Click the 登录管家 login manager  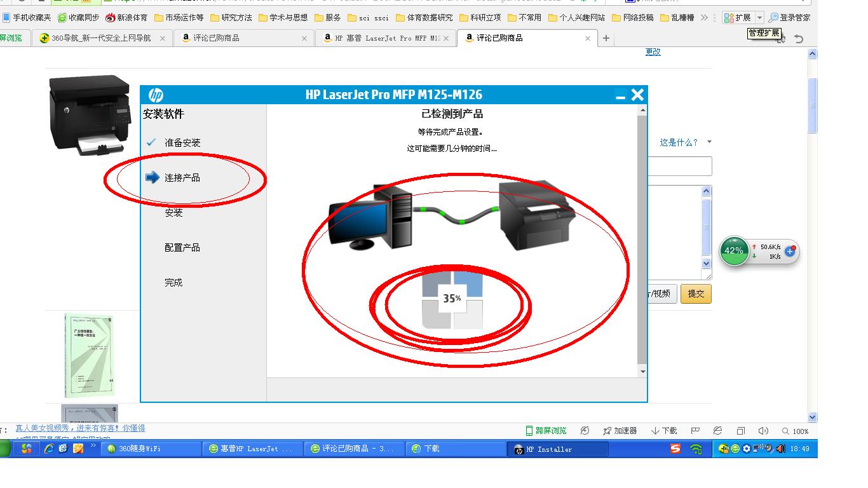point(790,18)
